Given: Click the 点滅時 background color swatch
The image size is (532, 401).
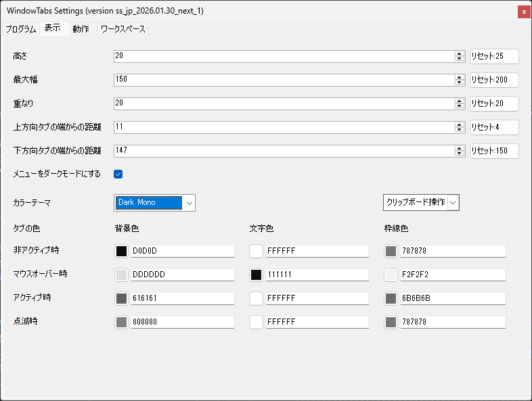Looking at the screenshot, I should point(121,322).
